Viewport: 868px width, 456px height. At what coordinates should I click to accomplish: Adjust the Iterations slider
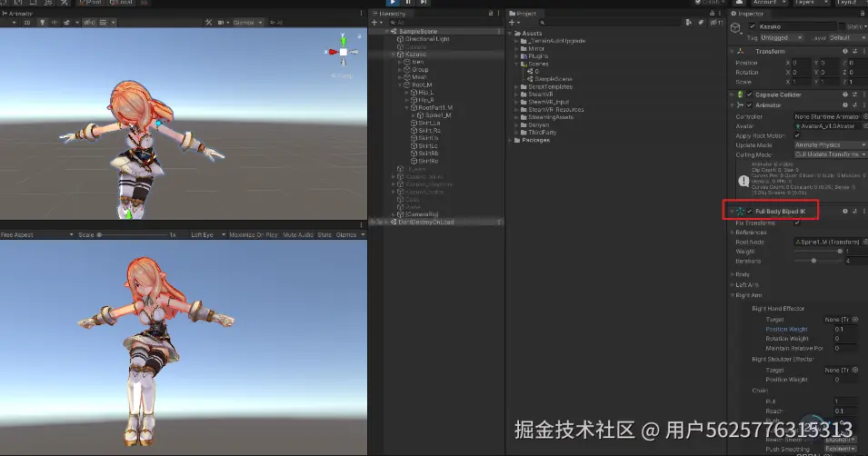pyautogui.click(x=818, y=261)
